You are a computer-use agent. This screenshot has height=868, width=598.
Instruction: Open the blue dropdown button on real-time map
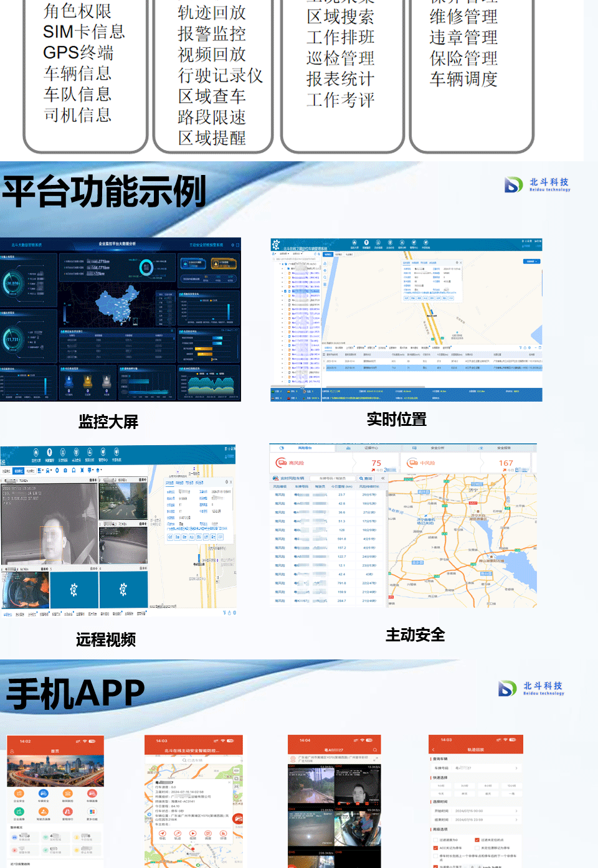click(x=531, y=262)
